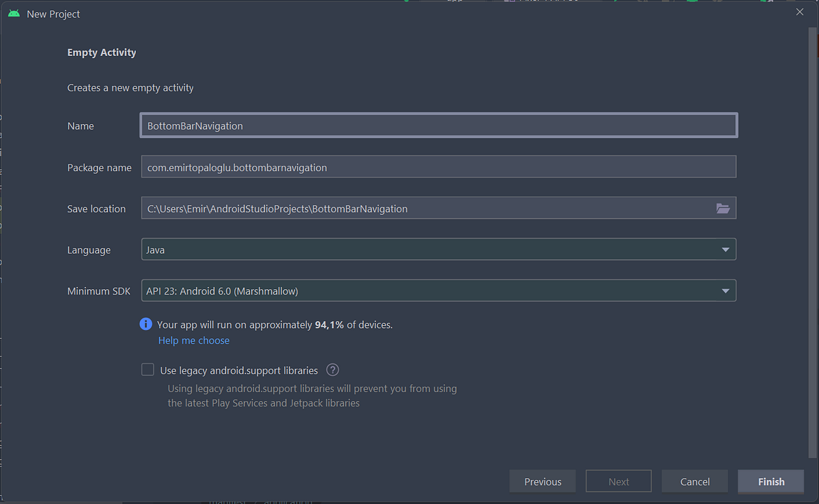Open the combo box showing Java
This screenshot has width=819, height=504.
pyautogui.click(x=438, y=250)
